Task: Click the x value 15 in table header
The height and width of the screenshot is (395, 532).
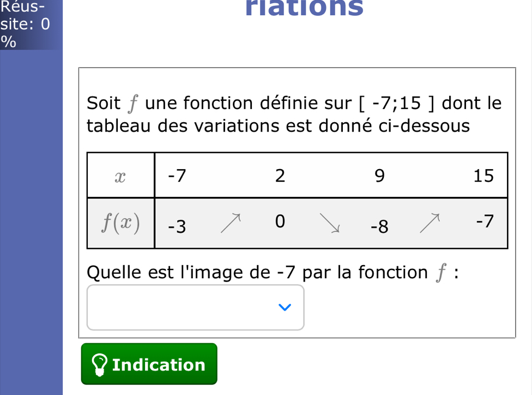Action: tap(483, 176)
